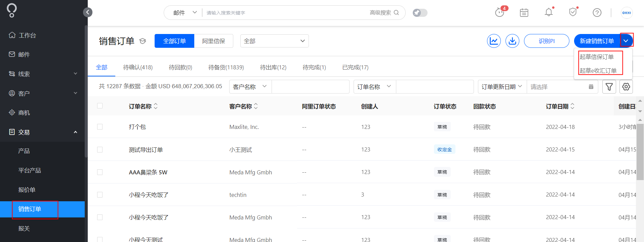Click the graduation cap icon beside 销售订单 title
The height and width of the screenshot is (242, 644).
point(143,41)
